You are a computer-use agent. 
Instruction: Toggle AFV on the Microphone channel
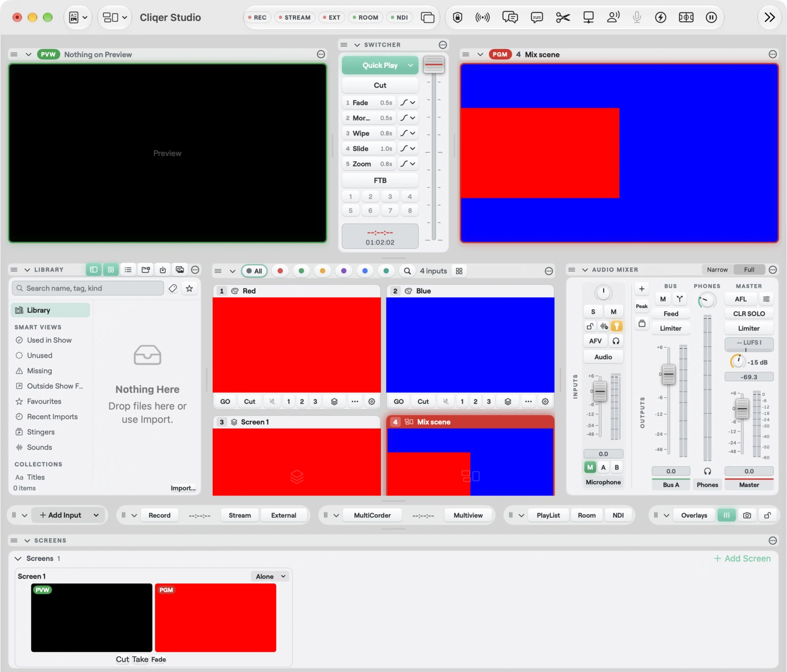pos(595,341)
